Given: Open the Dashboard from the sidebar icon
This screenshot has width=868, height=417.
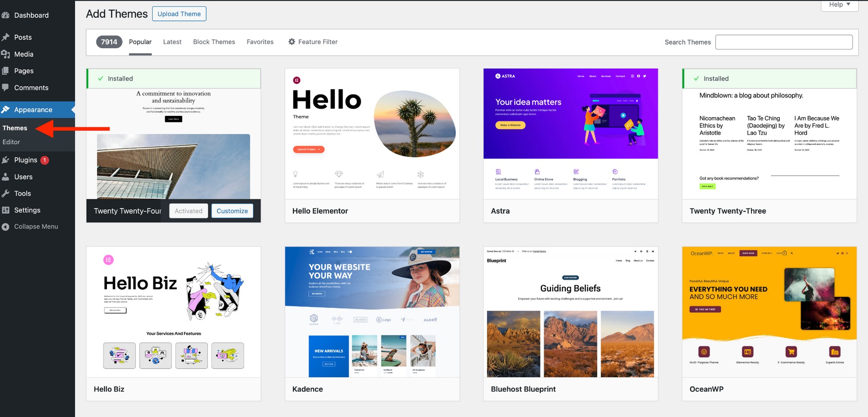Looking at the screenshot, I should tap(6, 15).
